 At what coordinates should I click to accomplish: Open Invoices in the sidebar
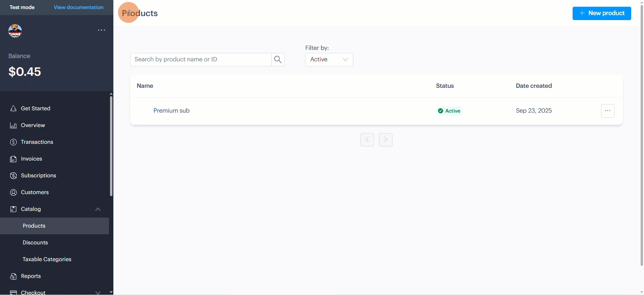(x=32, y=159)
